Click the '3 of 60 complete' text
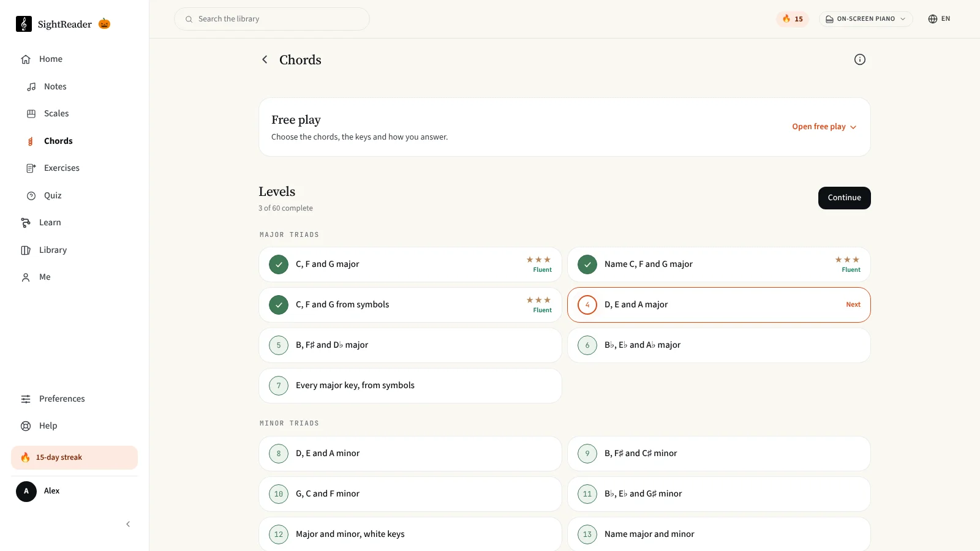Viewport: 980px width, 551px height. coord(285,208)
